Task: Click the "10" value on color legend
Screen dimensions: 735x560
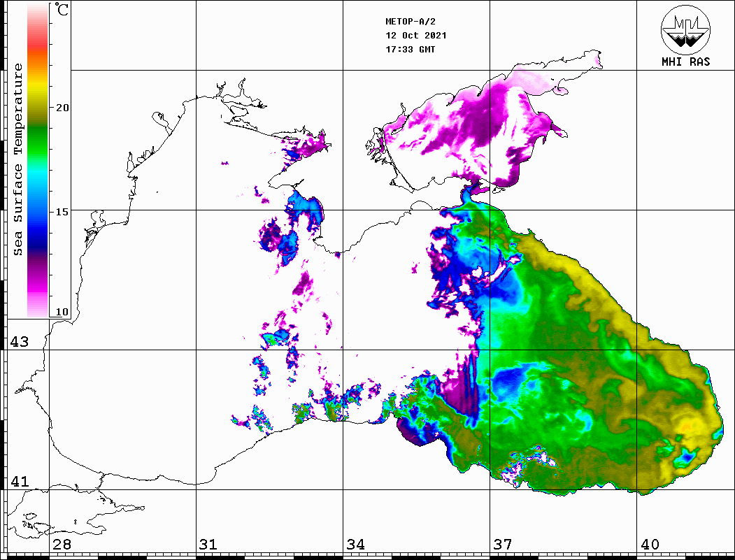Action: click(62, 312)
